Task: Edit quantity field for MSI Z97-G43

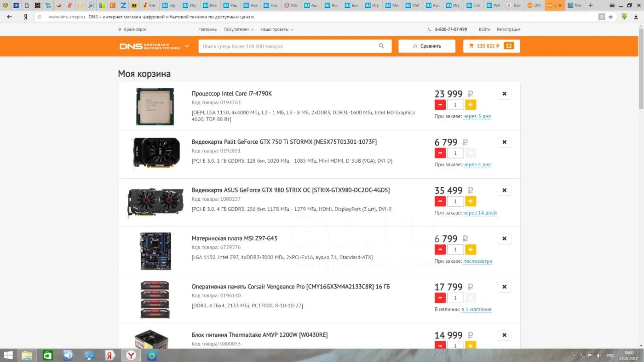Action: (x=455, y=249)
